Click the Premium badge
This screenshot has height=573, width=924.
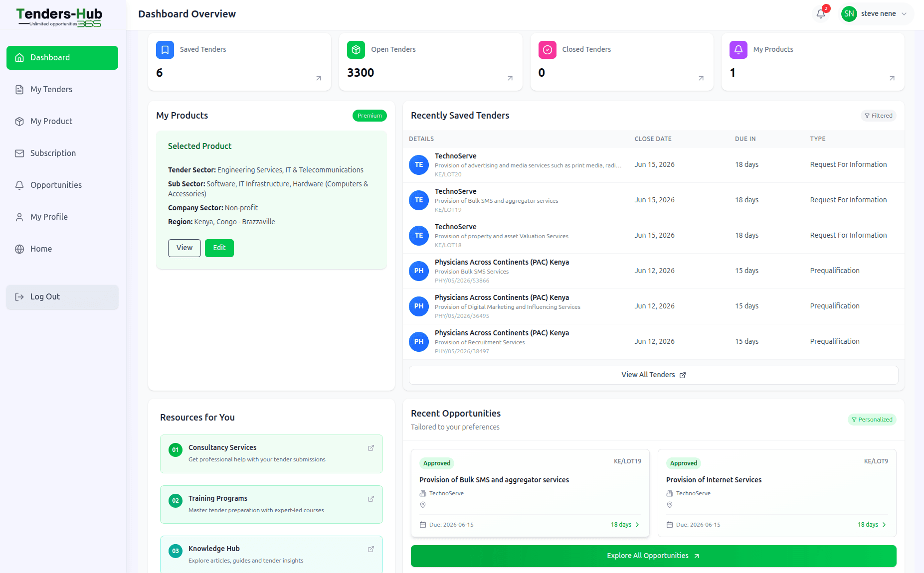click(x=370, y=116)
